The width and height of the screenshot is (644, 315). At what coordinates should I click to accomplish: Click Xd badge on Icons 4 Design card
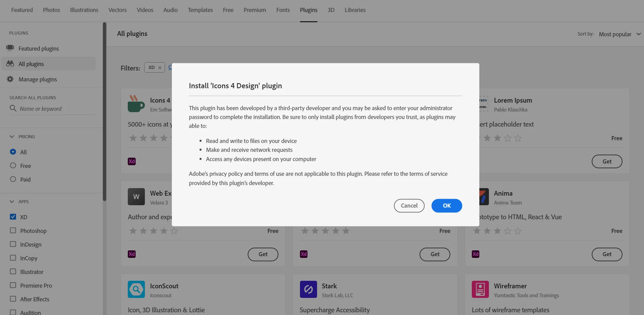coord(132,161)
